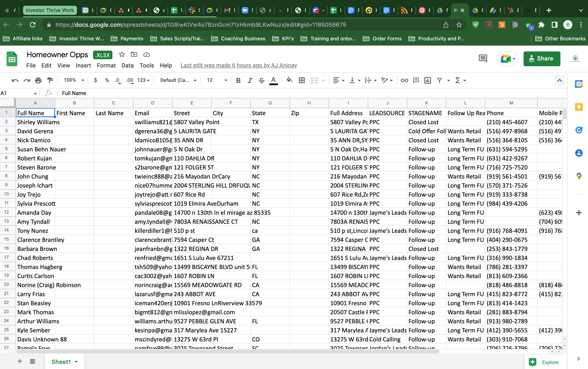Image resolution: width=588 pixels, height=369 pixels.
Task: Click the Merge cells icon
Action: pyautogui.click(x=314, y=80)
